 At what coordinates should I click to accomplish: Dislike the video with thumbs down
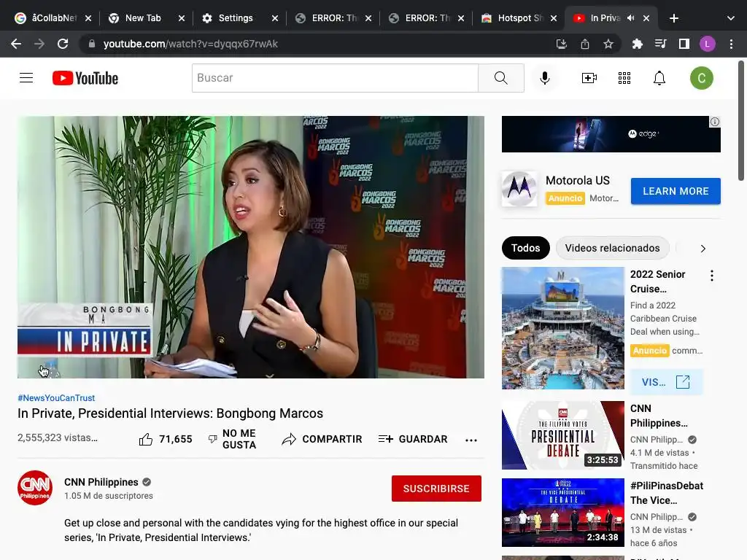click(x=213, y=439)
